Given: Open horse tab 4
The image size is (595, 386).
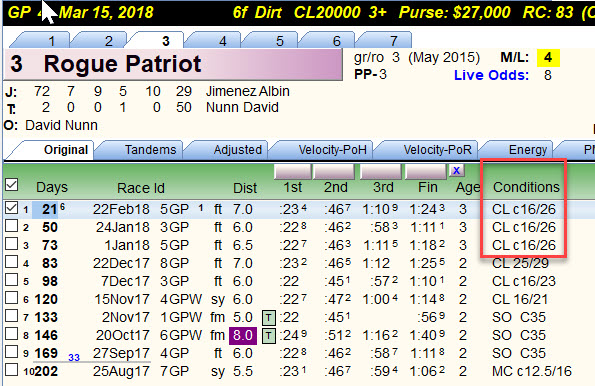Looking at the screenshot, I should 212,40.
